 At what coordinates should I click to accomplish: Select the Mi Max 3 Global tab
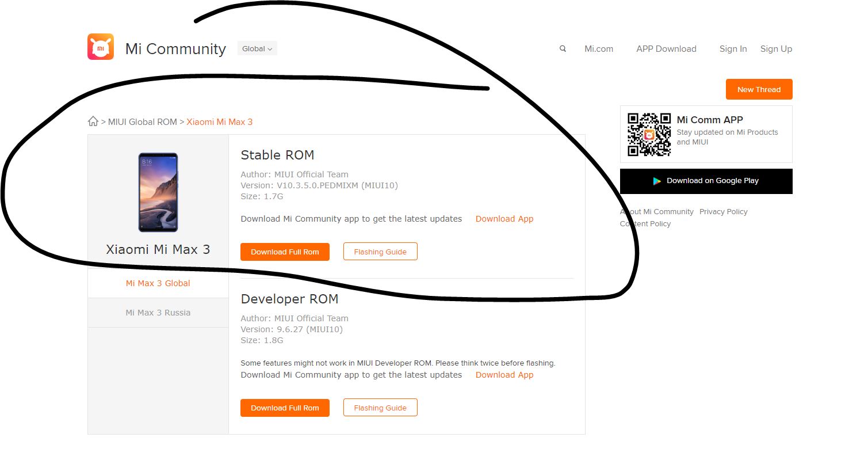click(158, 283)
